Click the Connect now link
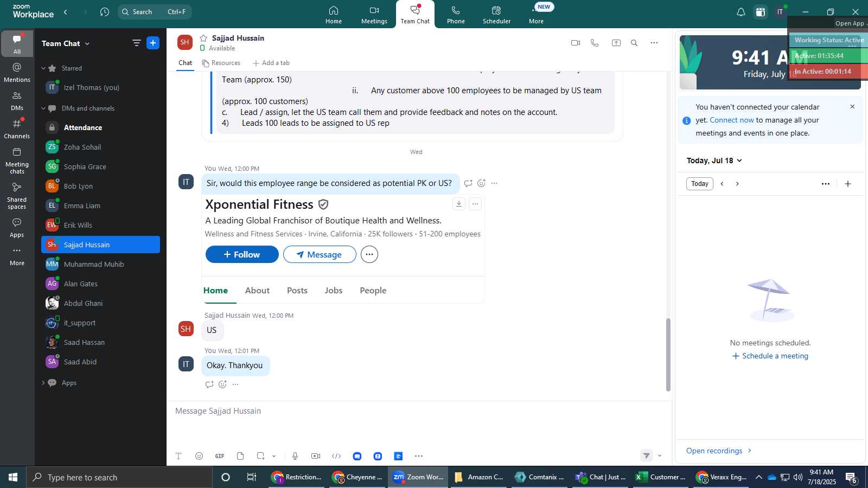868x488 pixels. (x=732, y=120)
